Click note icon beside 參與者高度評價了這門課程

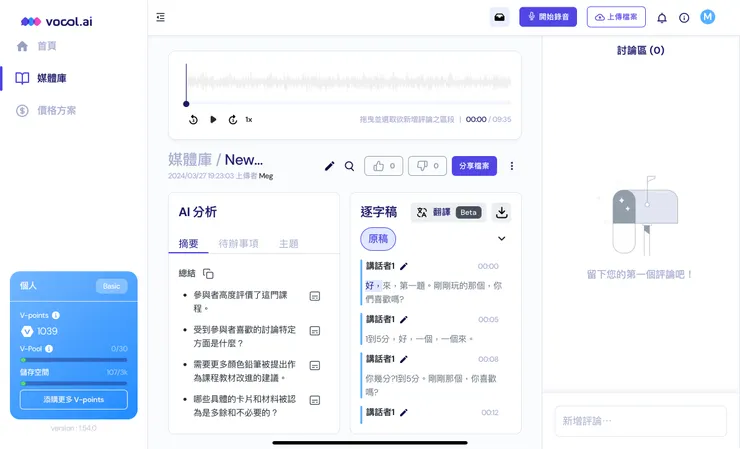315,296
